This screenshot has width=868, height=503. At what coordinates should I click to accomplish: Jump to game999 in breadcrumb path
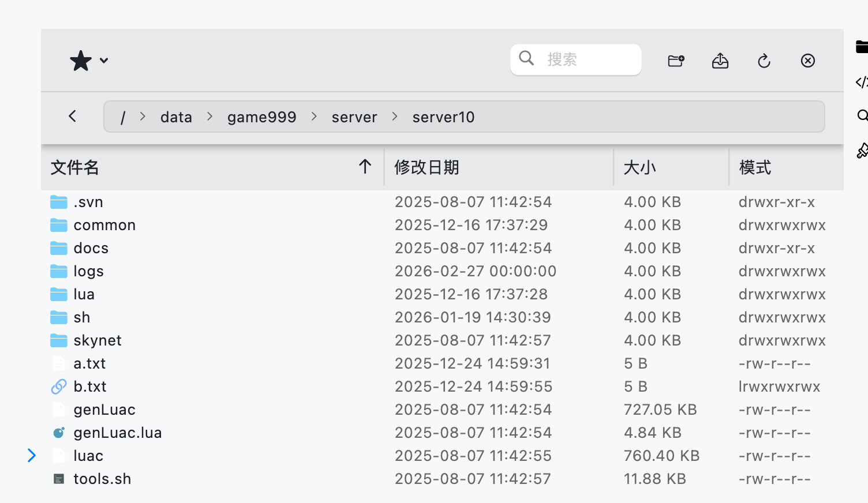coord(261,117)
